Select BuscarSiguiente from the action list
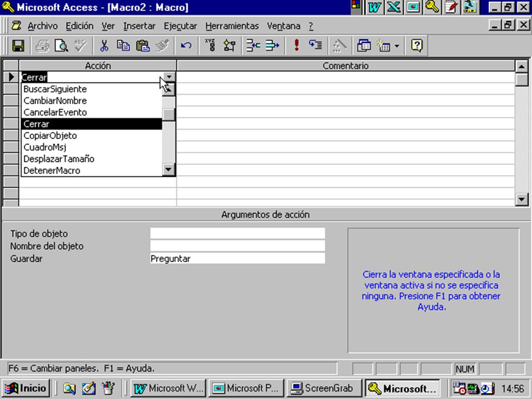Viewport: 532px width, 399px height. [91, 89]
